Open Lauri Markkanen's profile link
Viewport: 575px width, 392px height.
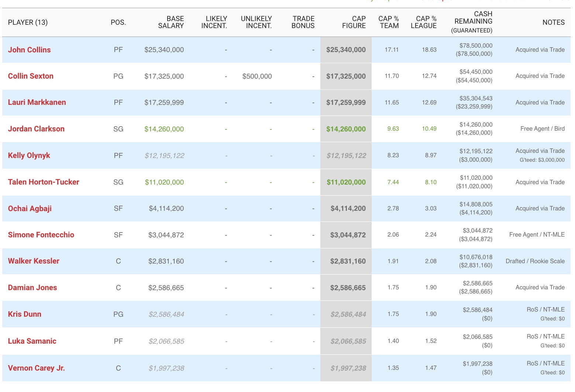[x=37, y=102]
